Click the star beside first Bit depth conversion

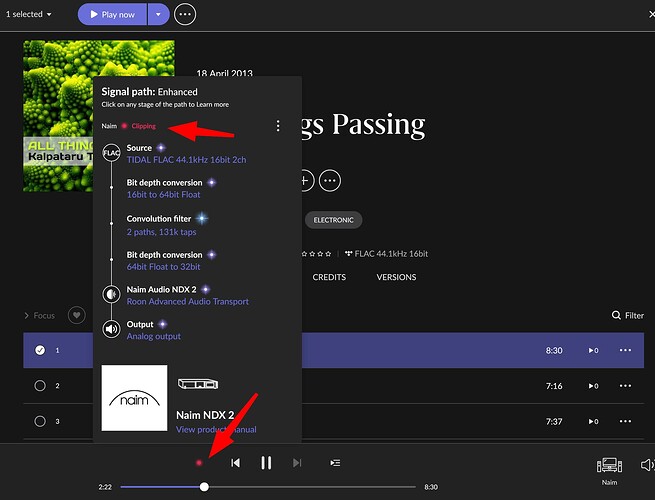[212, 182]
